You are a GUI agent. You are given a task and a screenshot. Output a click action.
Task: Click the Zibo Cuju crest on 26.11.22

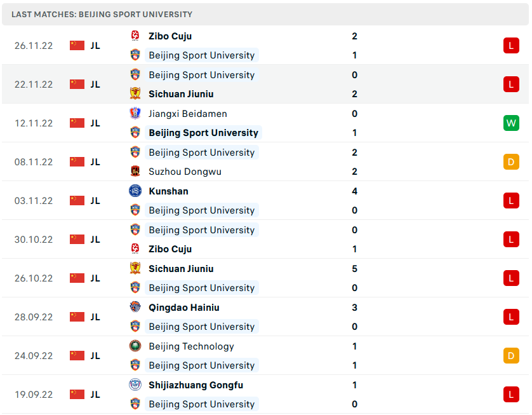(x=135, y=36)
